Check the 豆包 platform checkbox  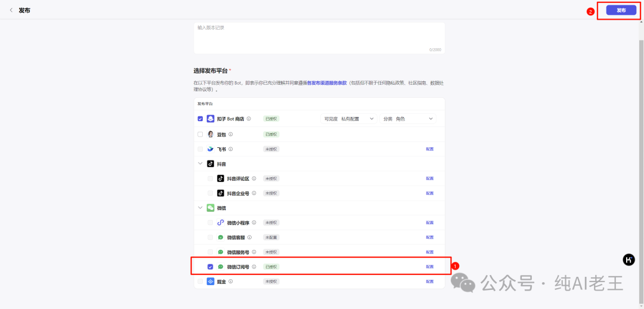click(x=200, y=134)
